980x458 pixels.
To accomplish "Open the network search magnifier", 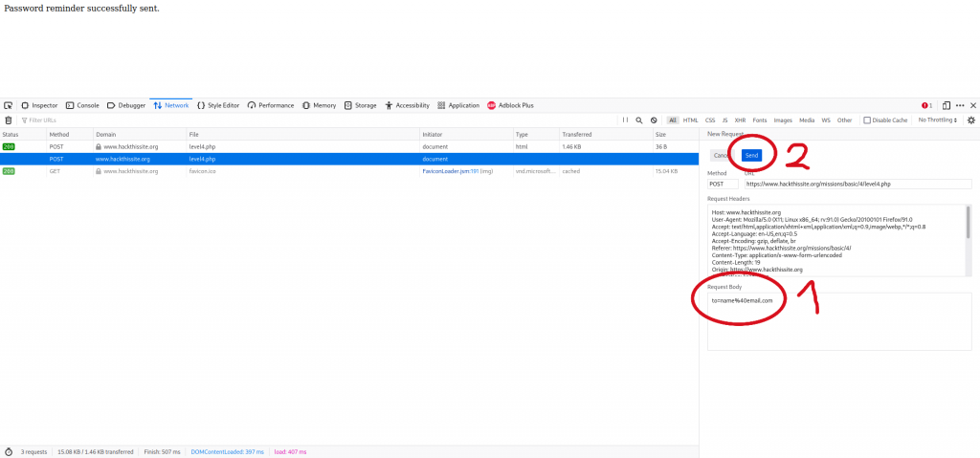I will click(639, 120).
